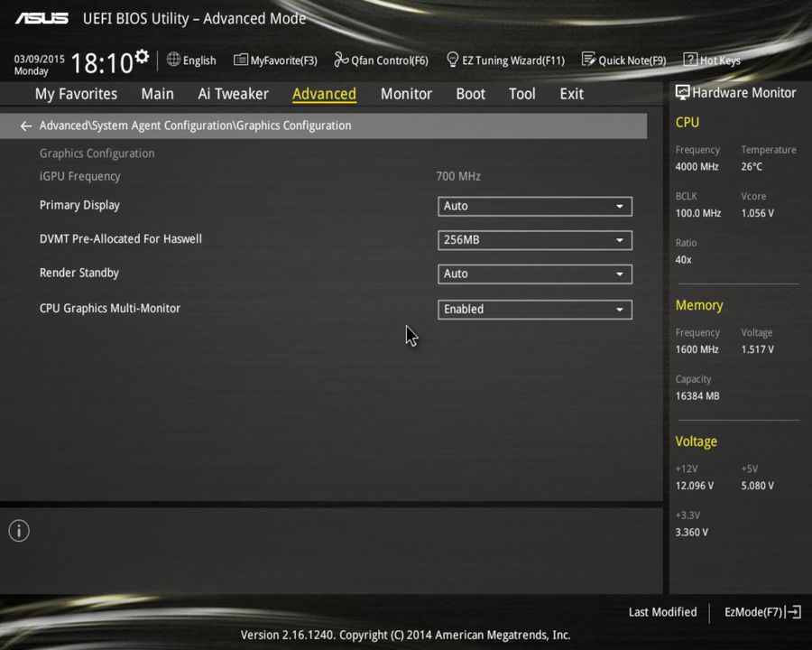Click the back arrow in the breadcrumb bar

(x=25, y=125)
